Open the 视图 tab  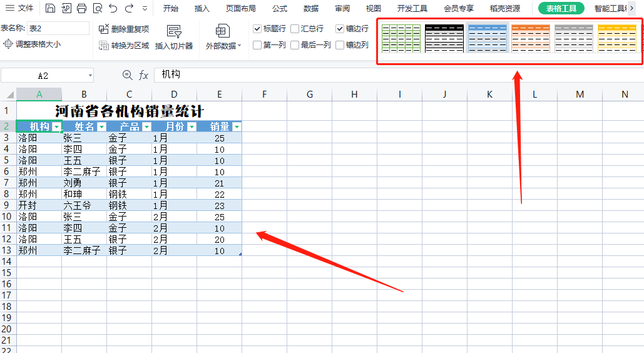(374, 8)
